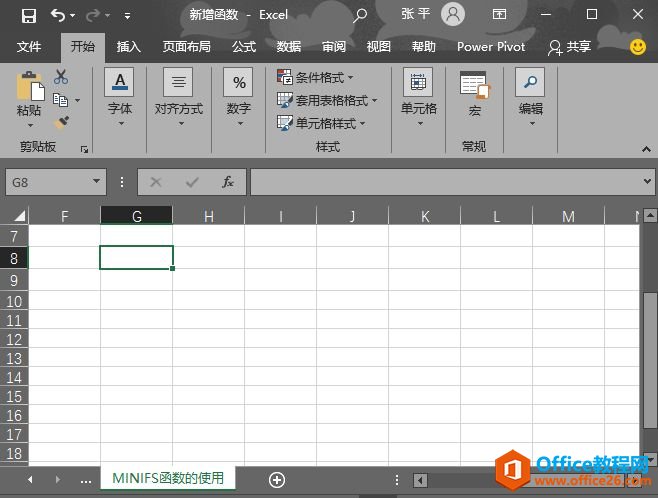This screenshot has height=498, width=658.
Task: Click the vertical scrollbar up arrow
Action: (650, 216)
